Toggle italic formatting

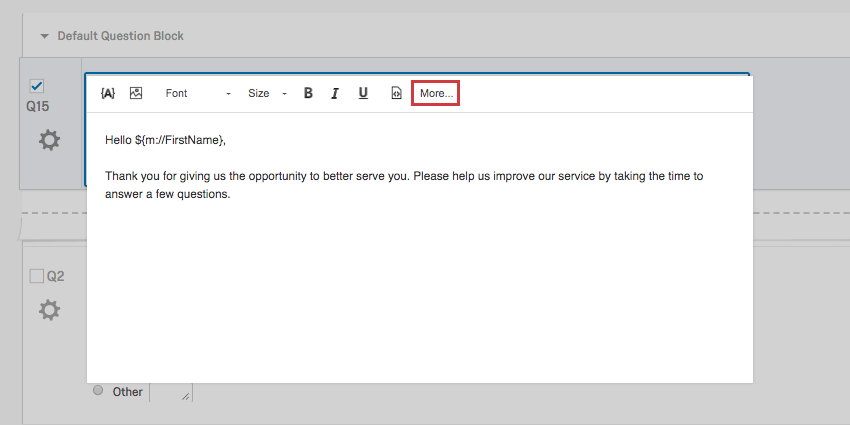(x=335, y=93)
